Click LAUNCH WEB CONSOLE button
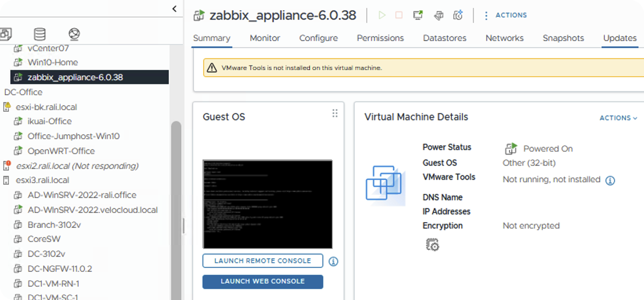The image size is (644, 300). pyautogui.click(x=263, y=282)
